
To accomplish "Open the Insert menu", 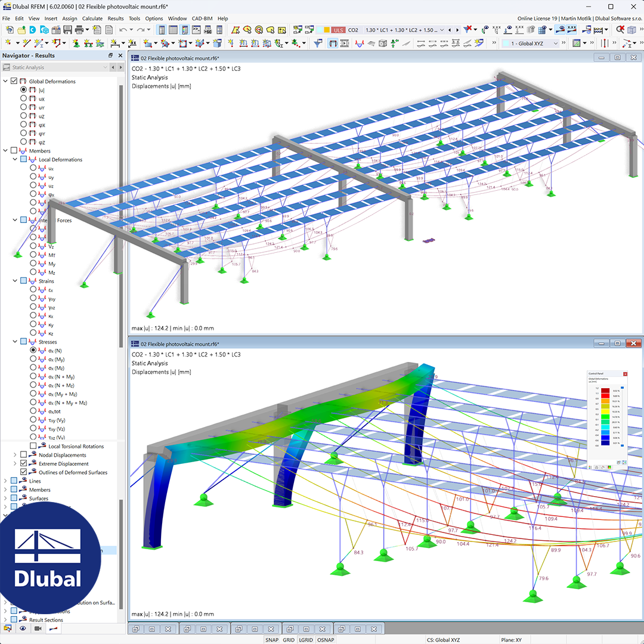I will click(x=51, y=18).
